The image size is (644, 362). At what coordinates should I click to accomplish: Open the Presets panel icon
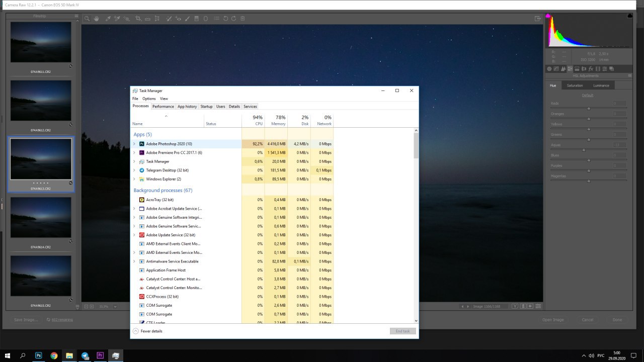604,69
